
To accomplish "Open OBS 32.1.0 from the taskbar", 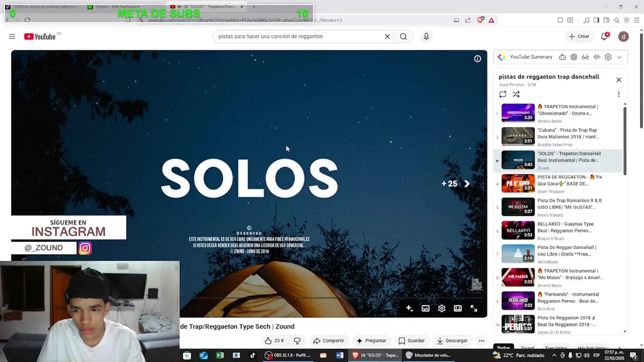I will 288,355.
